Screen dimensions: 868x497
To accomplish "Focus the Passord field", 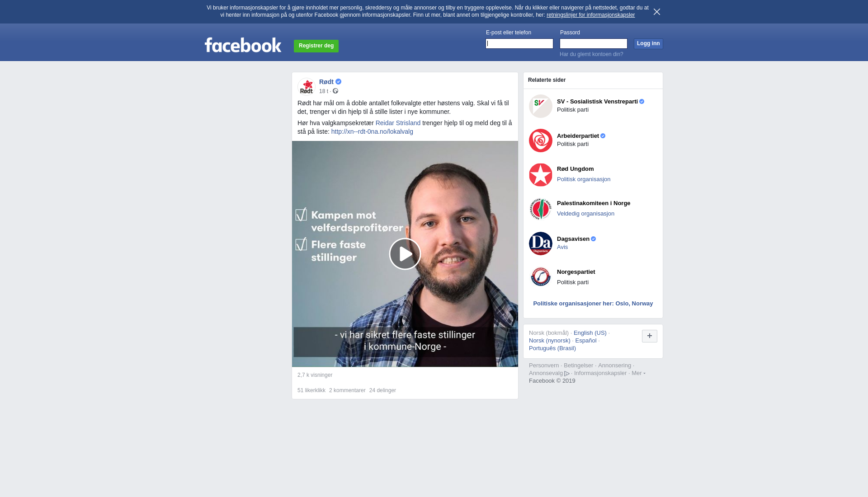I will pyautogui.click(x=594, y=43).
